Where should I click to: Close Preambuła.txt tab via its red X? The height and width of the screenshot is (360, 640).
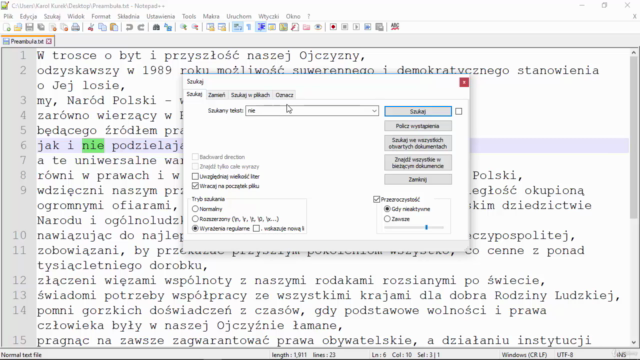point(49,41)
